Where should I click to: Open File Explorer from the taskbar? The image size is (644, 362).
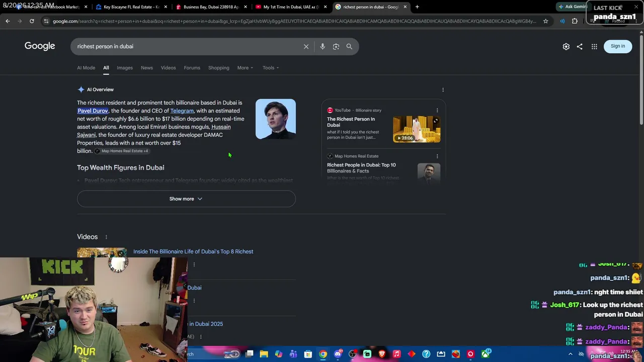tap(264, 354)
